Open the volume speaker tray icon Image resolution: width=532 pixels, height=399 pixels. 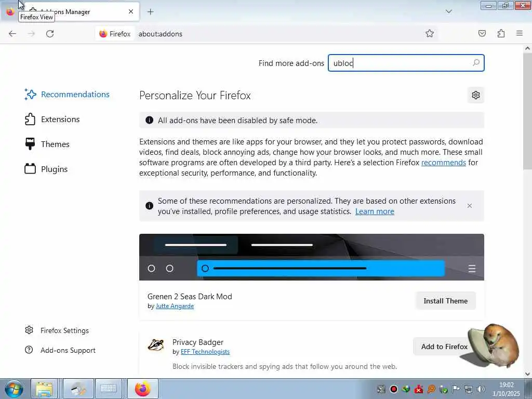481,389
